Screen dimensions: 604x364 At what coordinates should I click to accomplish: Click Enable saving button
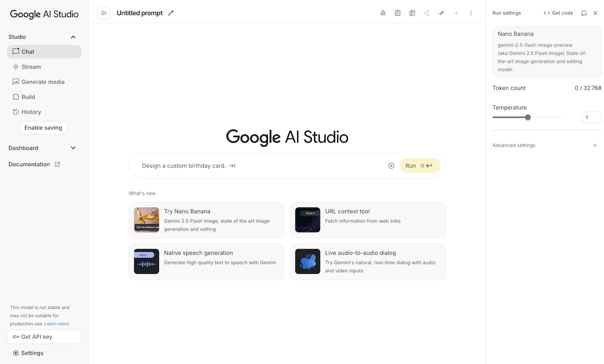click(43, 127)
